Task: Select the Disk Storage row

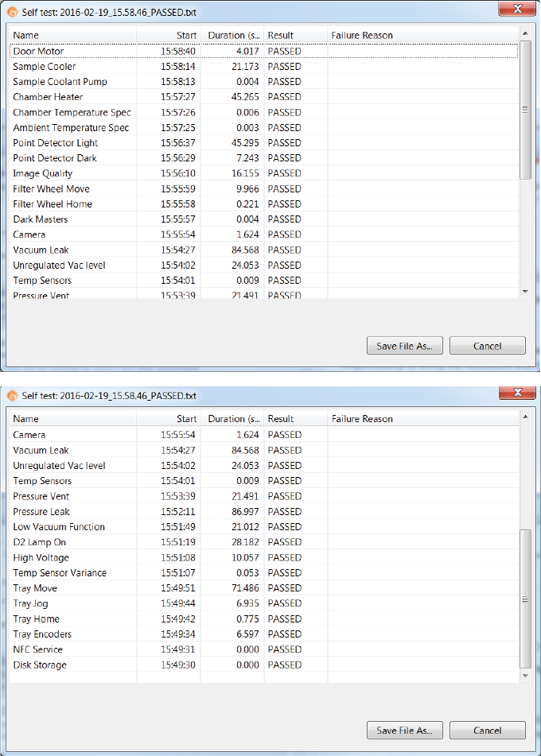Action: pyautogui.click(x=263, y=665)
